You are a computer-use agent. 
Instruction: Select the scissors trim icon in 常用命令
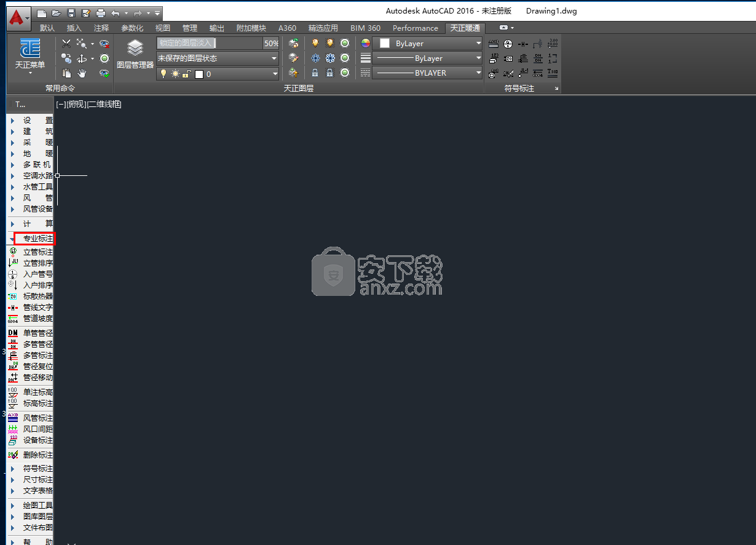point(66,43)
